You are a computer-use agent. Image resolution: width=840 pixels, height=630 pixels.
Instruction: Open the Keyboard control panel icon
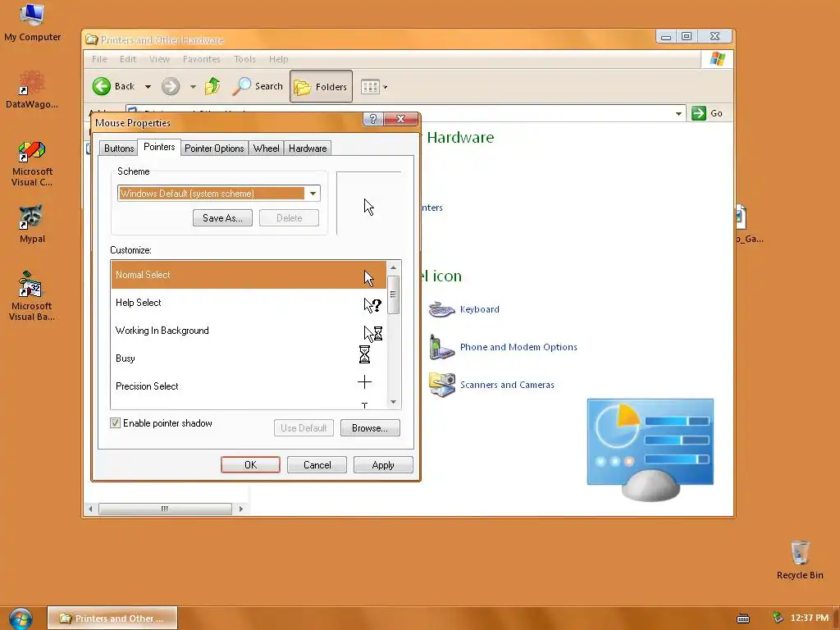442,309
